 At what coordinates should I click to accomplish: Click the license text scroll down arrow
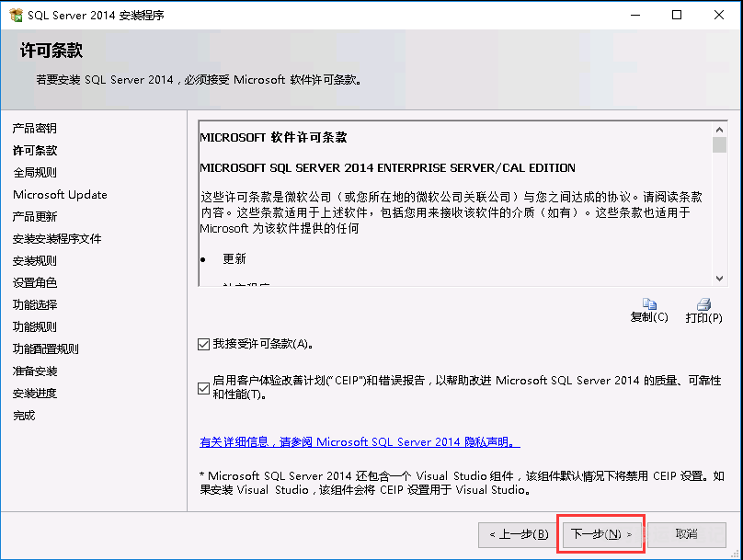(719, 278)
